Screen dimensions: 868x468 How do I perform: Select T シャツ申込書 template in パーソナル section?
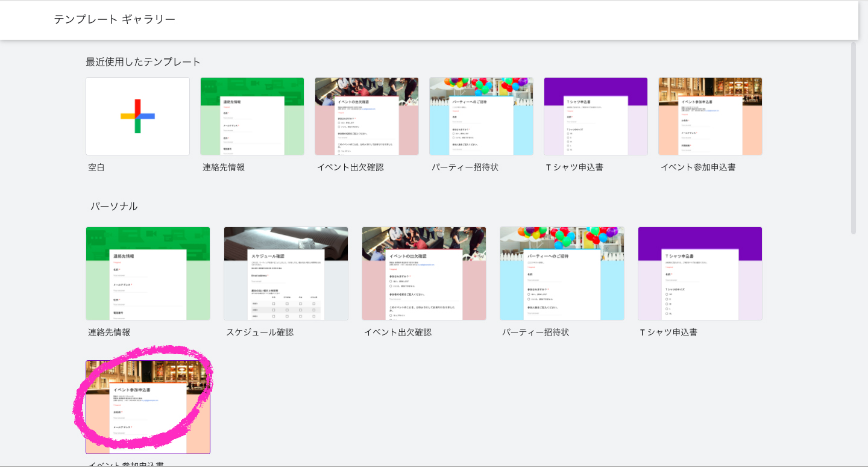point(700,273)
